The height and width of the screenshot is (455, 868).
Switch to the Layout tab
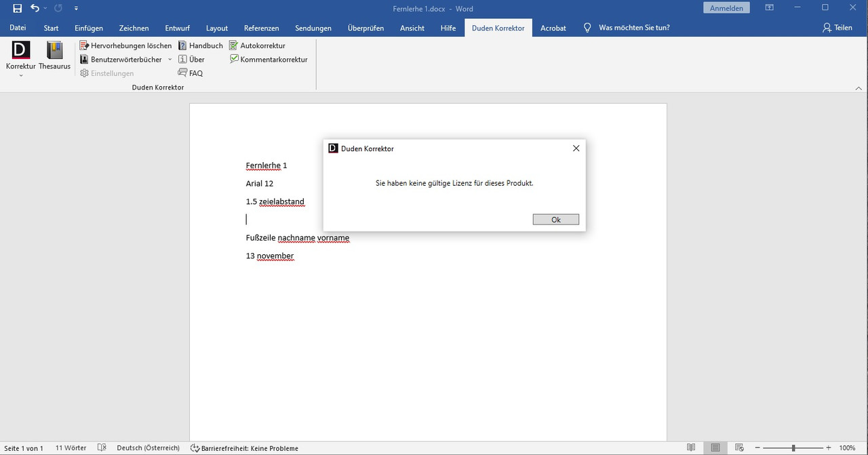(x=217, y=28)
